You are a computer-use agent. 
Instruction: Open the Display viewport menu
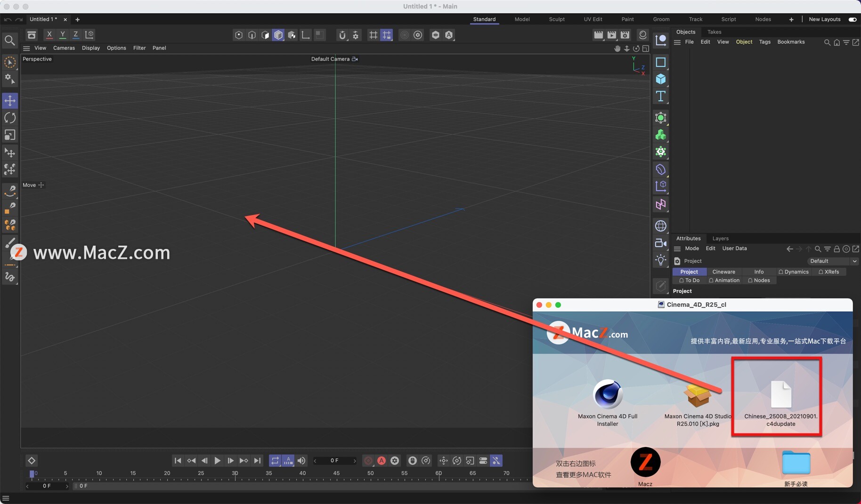tap(91, 48)
